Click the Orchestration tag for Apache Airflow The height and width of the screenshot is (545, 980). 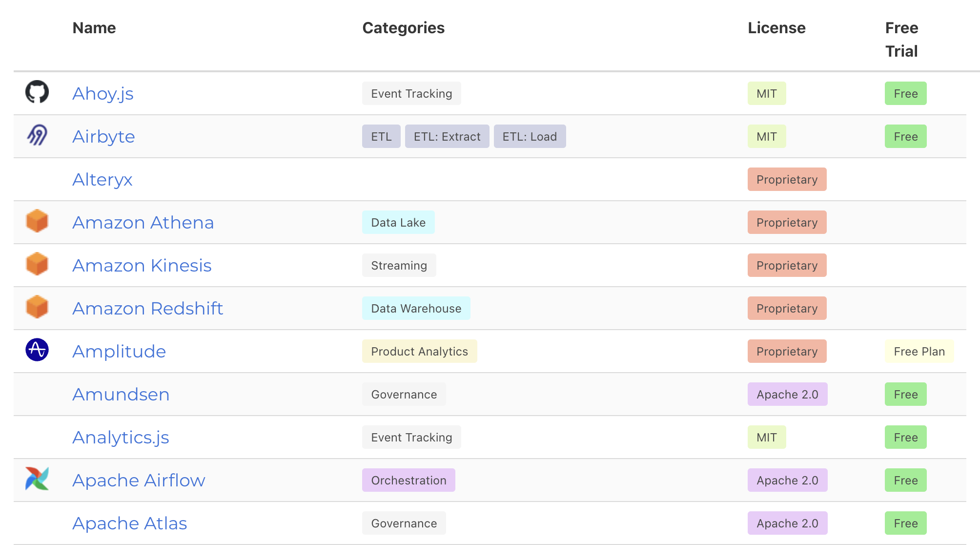[x=408, y=481]
